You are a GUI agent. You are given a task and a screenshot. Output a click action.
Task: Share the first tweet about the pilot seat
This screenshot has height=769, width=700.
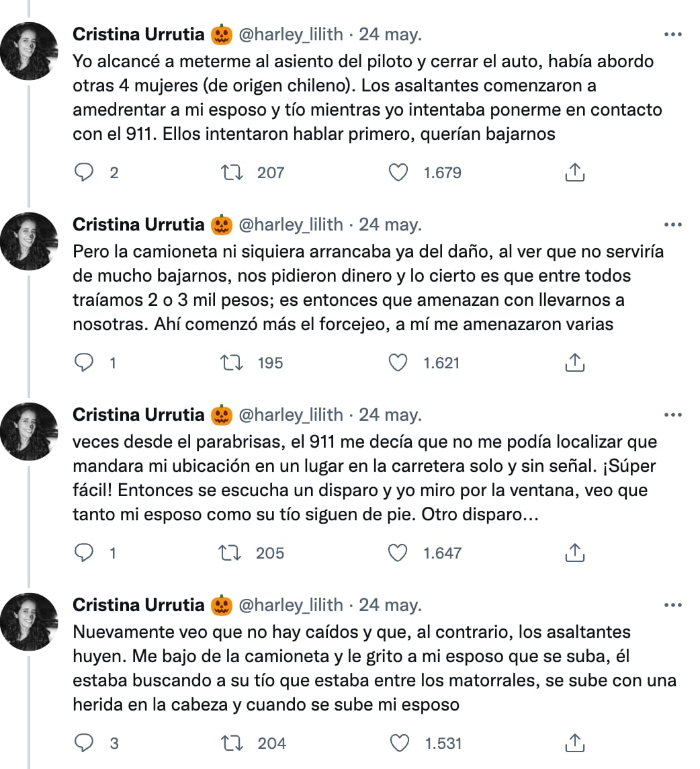point(574,173)
